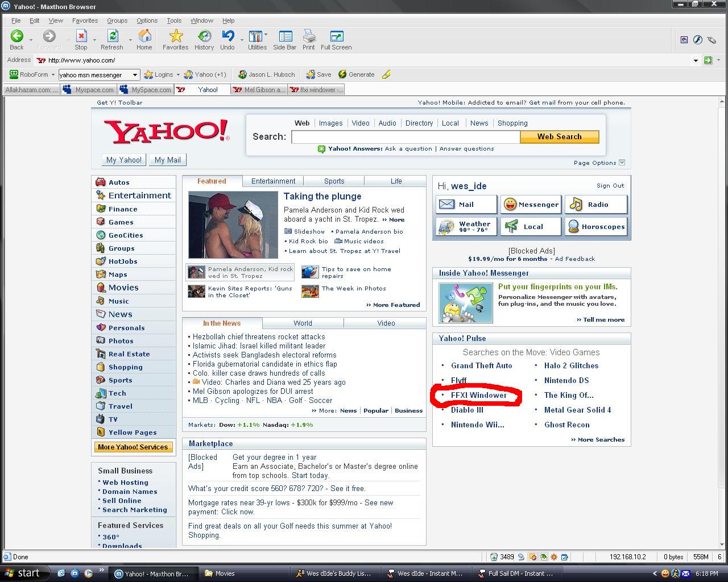Open the Favorites star icon
The height and width of the screenshot is (582, 728).
point(176,37)
